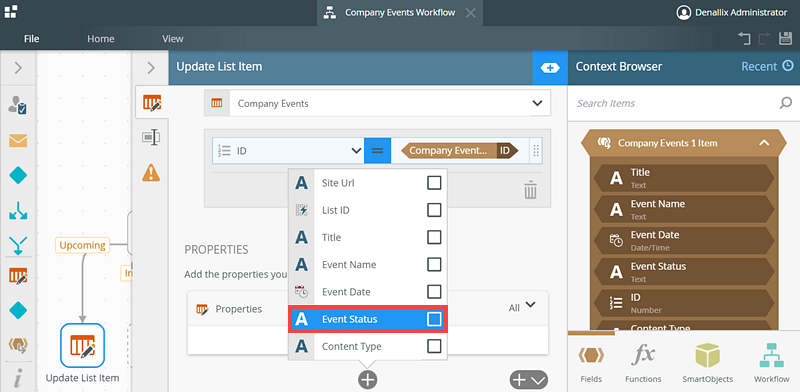
Task: Check the Site Url checkbox
Action: [434, 183]
